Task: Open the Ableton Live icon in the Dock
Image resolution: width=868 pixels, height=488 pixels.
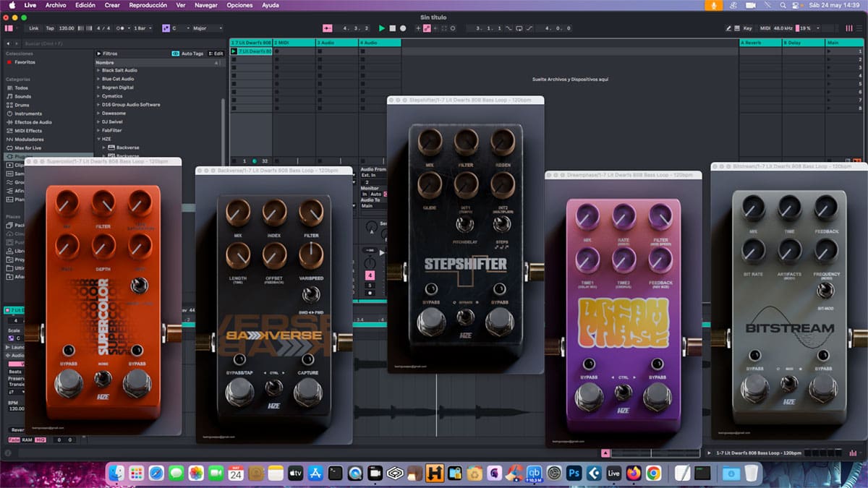Action: 613,473
